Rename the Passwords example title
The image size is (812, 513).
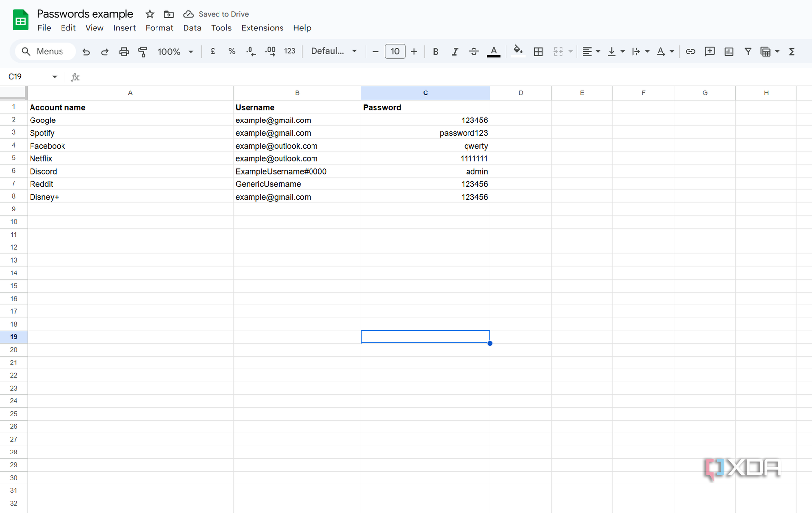point(85,14)
